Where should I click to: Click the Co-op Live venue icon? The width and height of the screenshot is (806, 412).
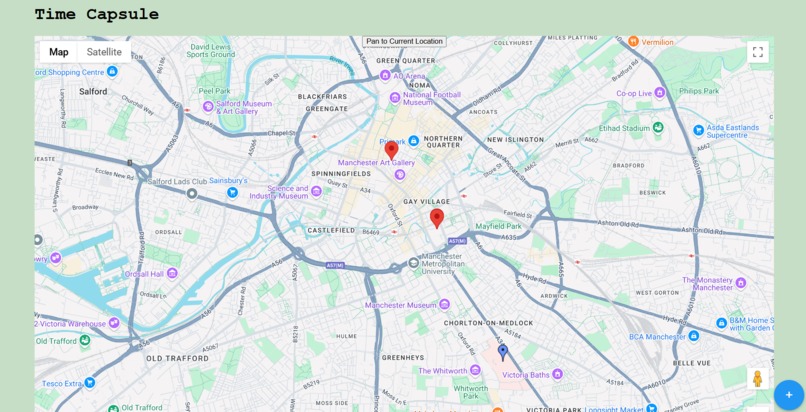click(660, 93)
